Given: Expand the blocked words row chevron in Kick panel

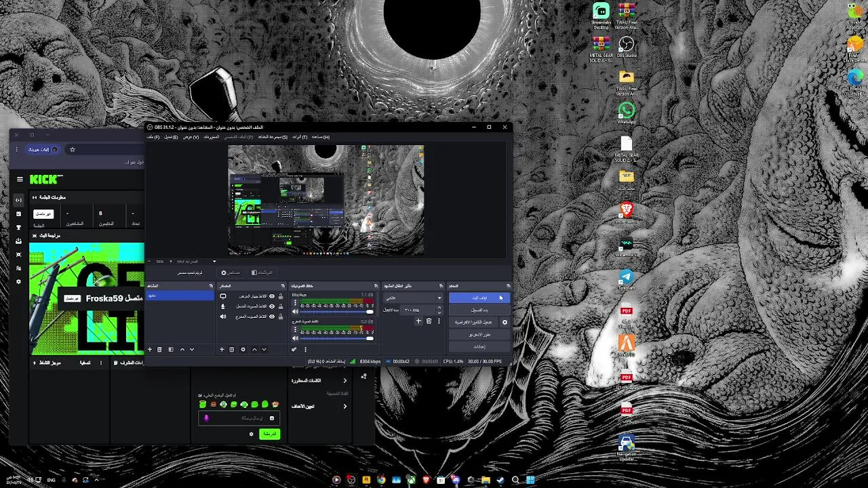Looking at the screenshot, I should click(344, 381).
